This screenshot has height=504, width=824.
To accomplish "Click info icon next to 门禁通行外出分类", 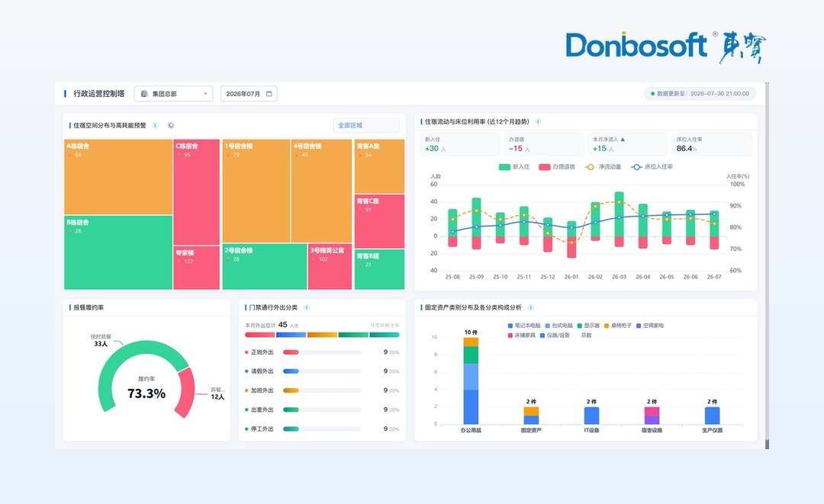I will 307,307.
